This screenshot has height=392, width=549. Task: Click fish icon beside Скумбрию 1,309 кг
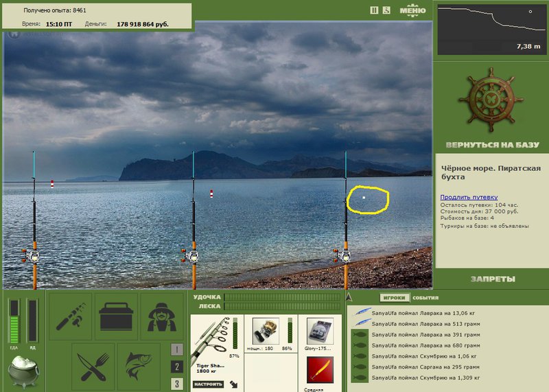coord(360,378)
